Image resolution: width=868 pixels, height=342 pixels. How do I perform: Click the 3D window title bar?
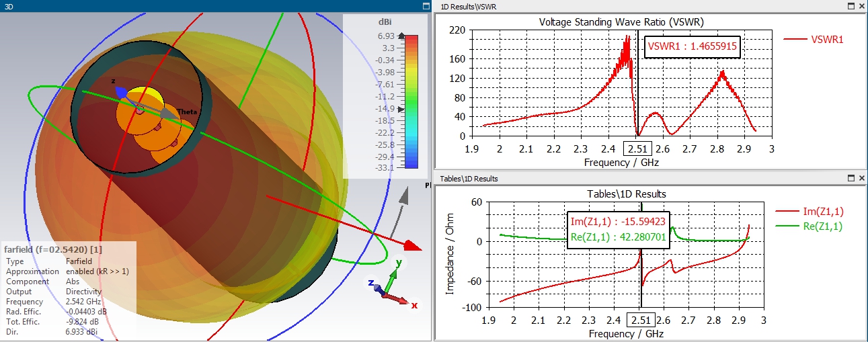point(215,6)
